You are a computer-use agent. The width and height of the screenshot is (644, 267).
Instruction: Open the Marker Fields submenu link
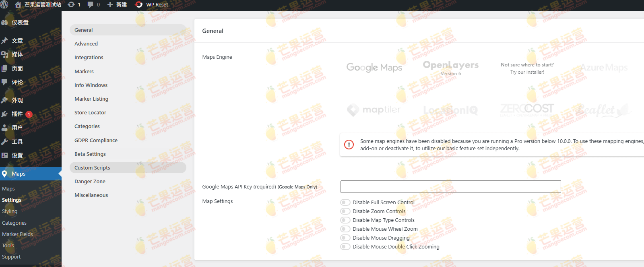pos(17,234)
